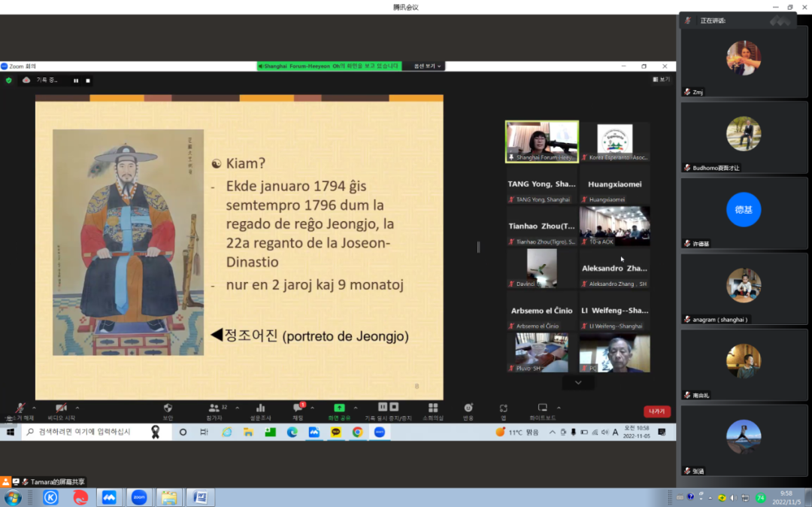This screenshot has height=507, width=812.
Task: Select the Pluvo SH video tile
Action: tap(541, 353)
